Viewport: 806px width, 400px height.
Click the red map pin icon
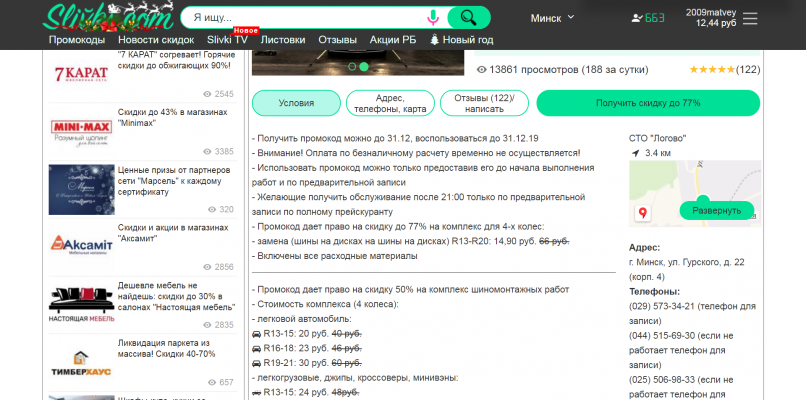[x=643, y=212]
